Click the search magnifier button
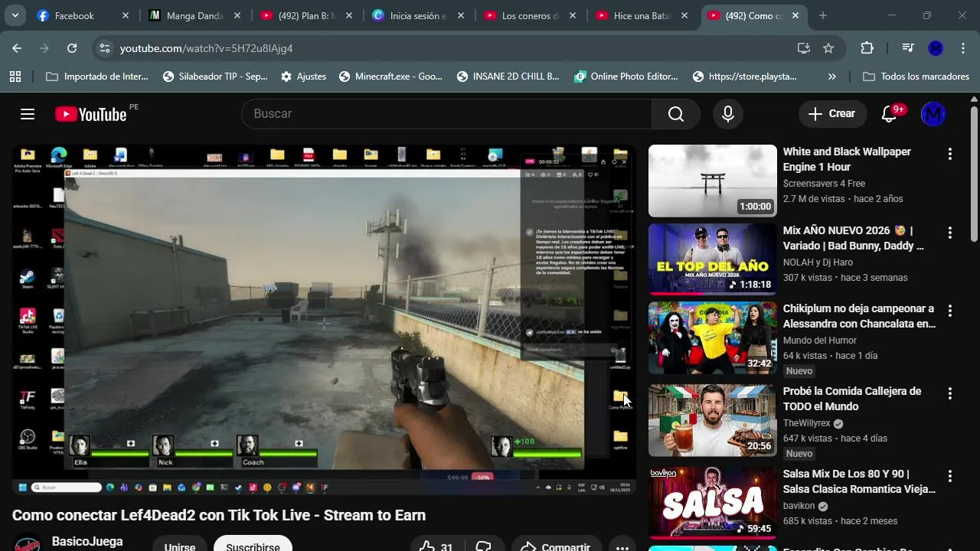 point(675,114)
